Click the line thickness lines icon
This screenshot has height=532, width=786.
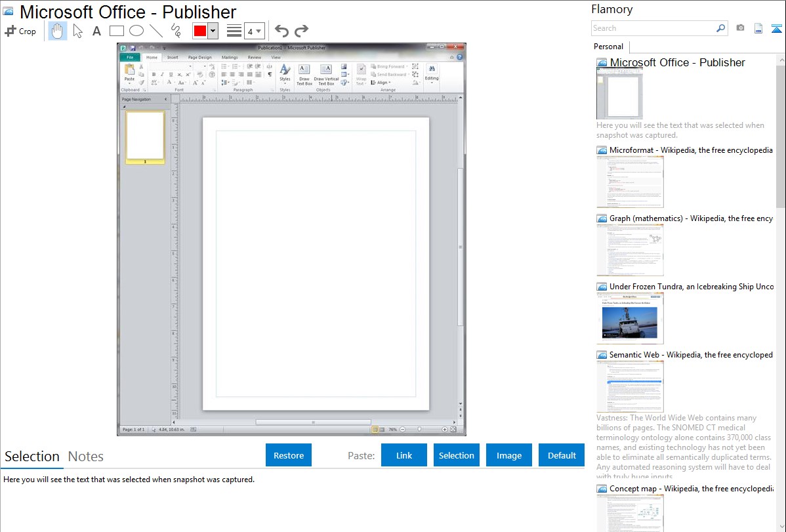pos(234,31)
